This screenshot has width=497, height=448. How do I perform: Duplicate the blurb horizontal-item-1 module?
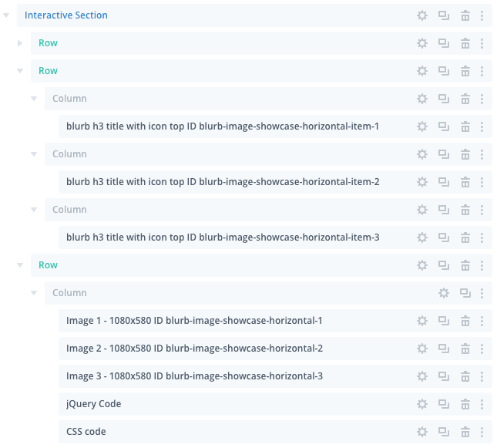click(443, 126)
